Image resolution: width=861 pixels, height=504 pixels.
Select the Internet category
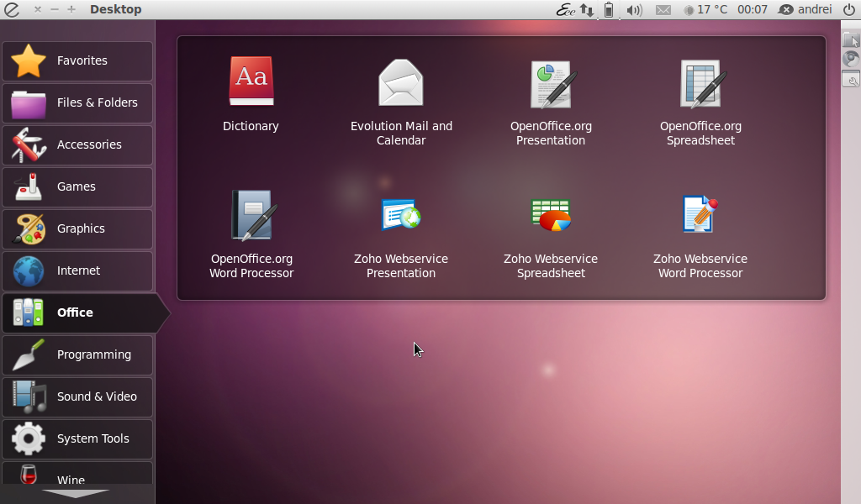point(77,271)
